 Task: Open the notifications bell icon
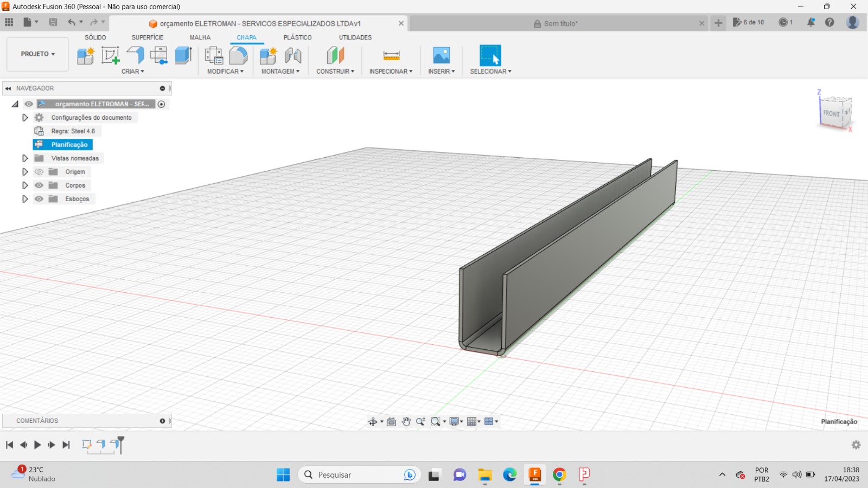point(810,22)
